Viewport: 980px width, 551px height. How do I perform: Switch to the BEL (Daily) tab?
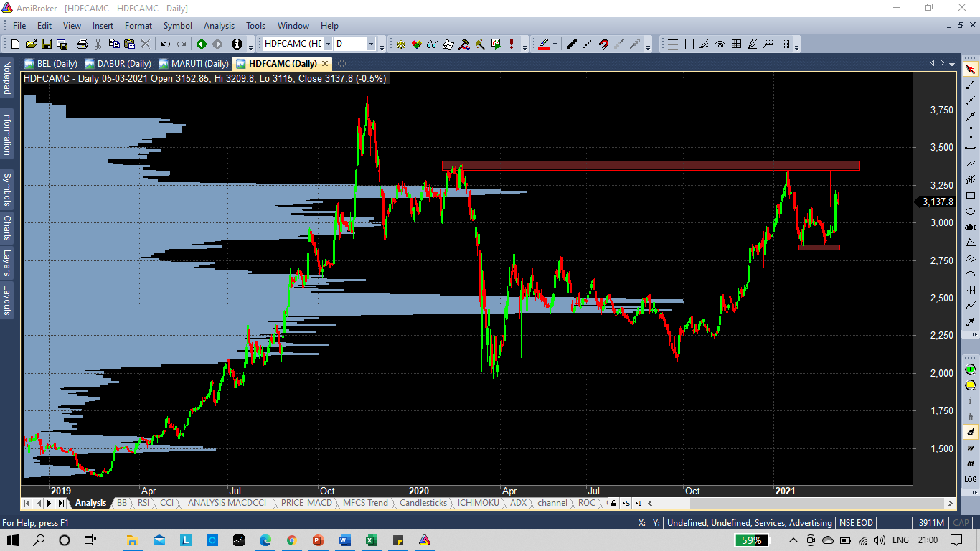52,64
